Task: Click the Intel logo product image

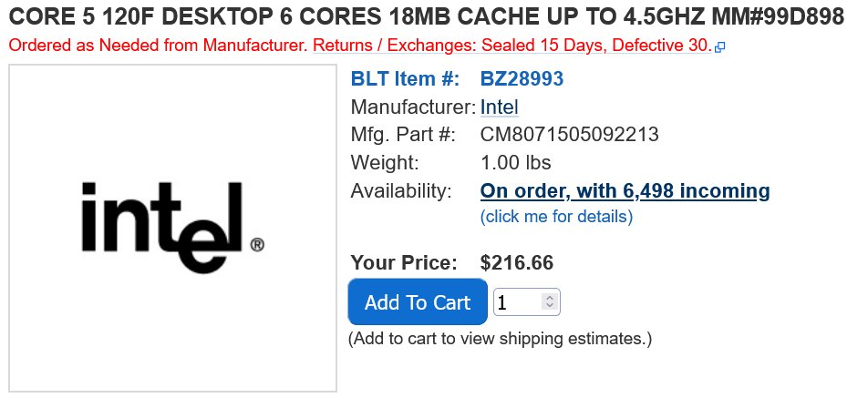Action: (x=173, y=228)
